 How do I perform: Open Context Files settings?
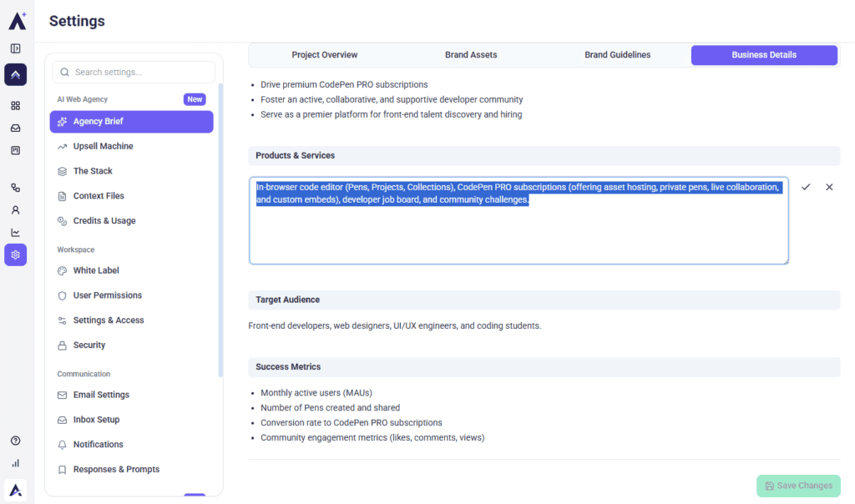pyautogui.click(x=131, y=196)
